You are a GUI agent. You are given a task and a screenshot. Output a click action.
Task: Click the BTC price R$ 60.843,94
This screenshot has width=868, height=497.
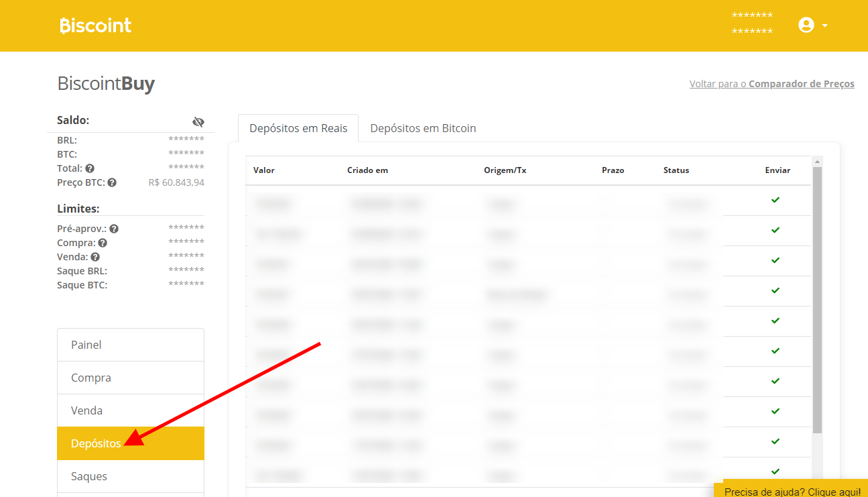pos(176,182)
